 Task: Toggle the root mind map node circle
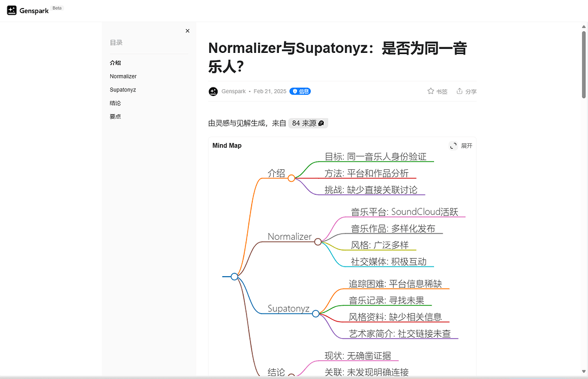(x=235, y=277)
